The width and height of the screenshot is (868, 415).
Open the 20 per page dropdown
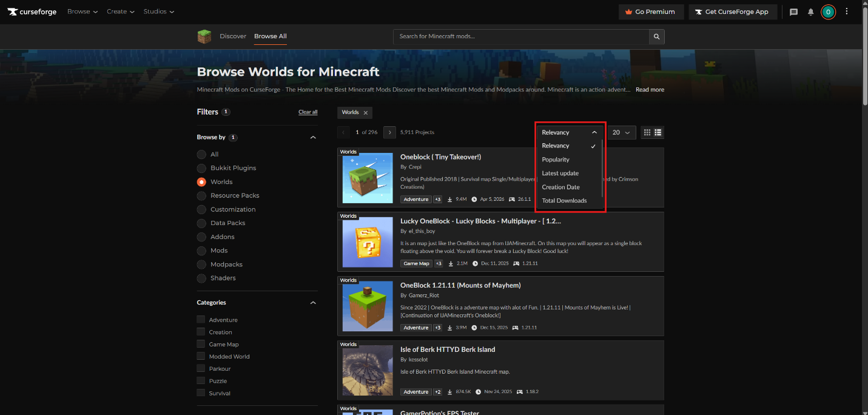pyautogui.click(x=622, y=132)
